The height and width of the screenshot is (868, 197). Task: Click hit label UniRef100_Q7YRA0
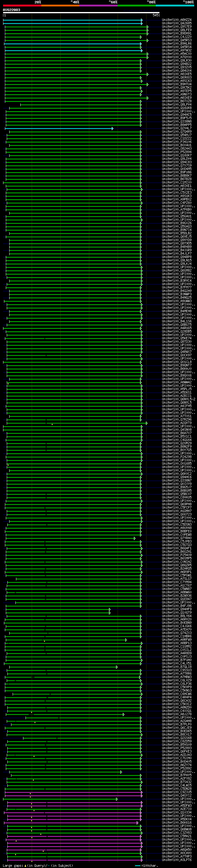(x=177, y=538)
